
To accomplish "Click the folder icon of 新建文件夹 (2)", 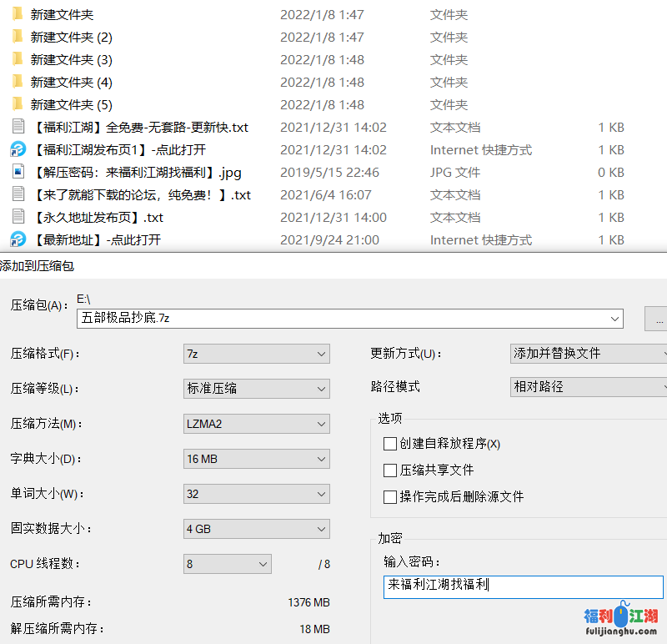I will pyautogui.click(x=18, y=37).
